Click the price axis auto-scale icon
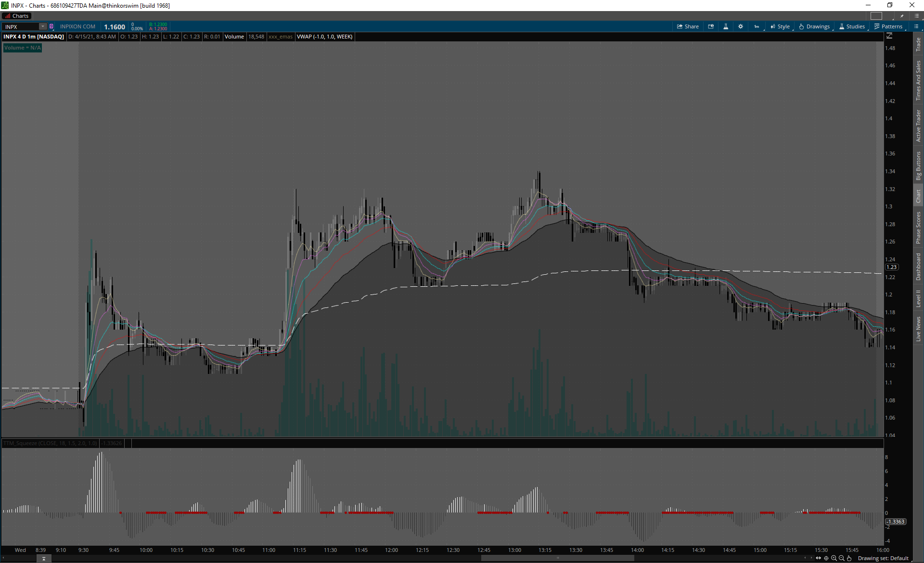Screen dimensions: 924x563 (889, 36)
